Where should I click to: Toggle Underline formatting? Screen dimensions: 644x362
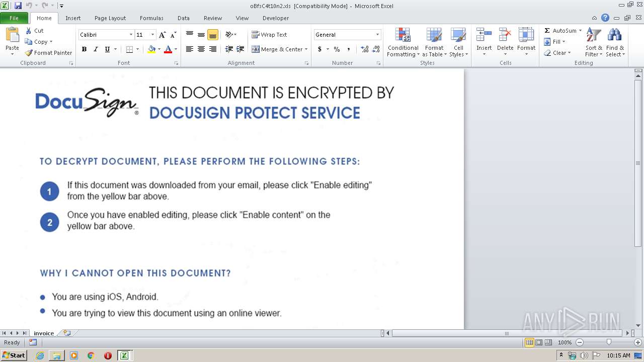(x=107, y=49)
